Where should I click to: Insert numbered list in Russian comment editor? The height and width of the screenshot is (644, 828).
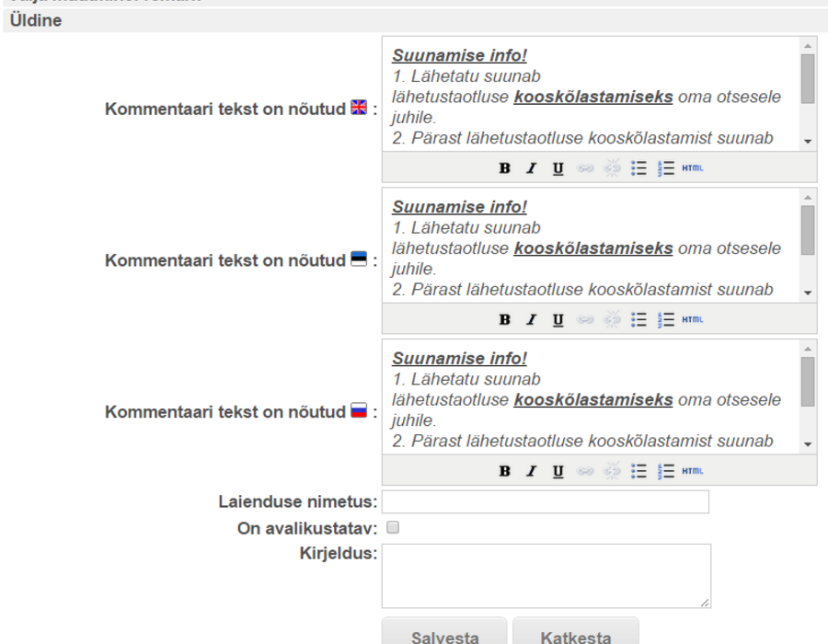(666, 471)
